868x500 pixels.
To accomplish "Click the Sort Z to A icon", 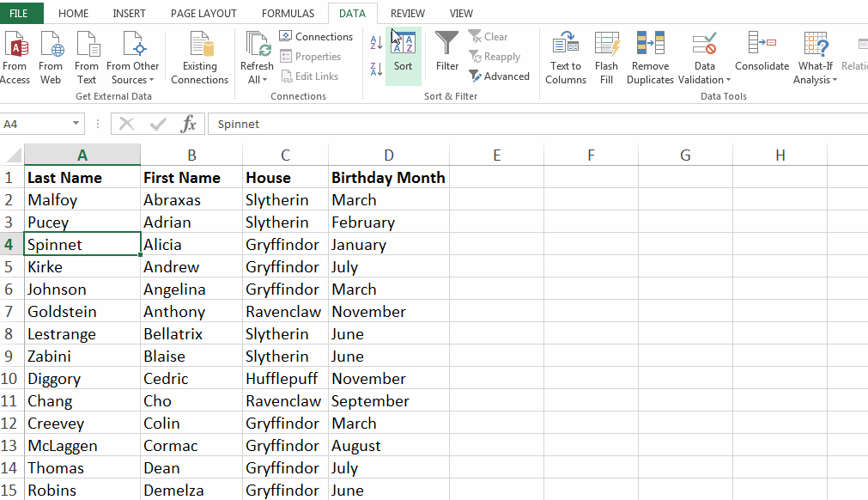I will click(x=376, y=69).
